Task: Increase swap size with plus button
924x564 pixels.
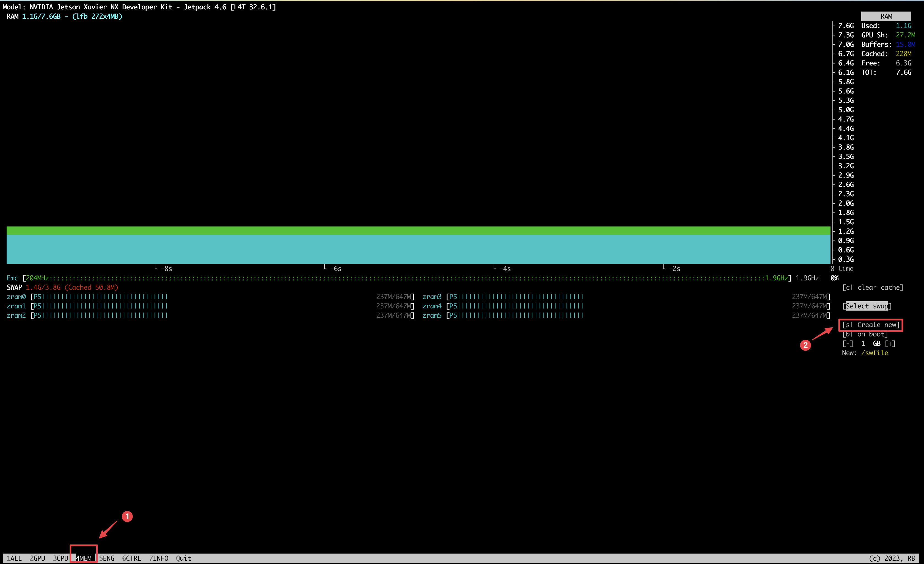Action: [x=890, y=344]
